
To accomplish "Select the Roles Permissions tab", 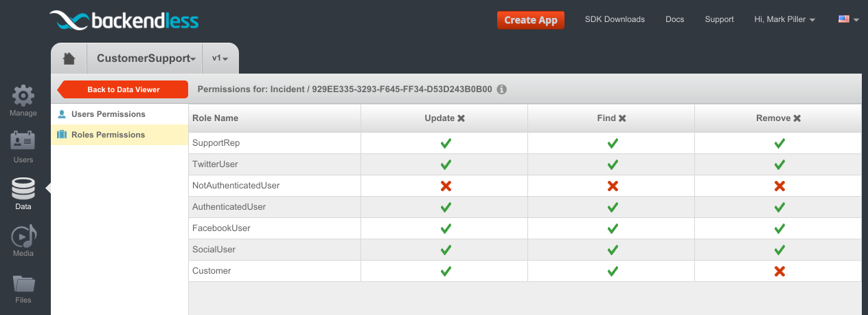I will coord(108,135).
